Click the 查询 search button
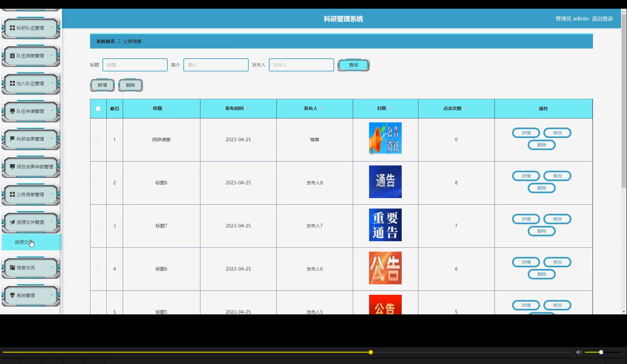Viewport: 627px width, 364px height. tap(353, 65)
